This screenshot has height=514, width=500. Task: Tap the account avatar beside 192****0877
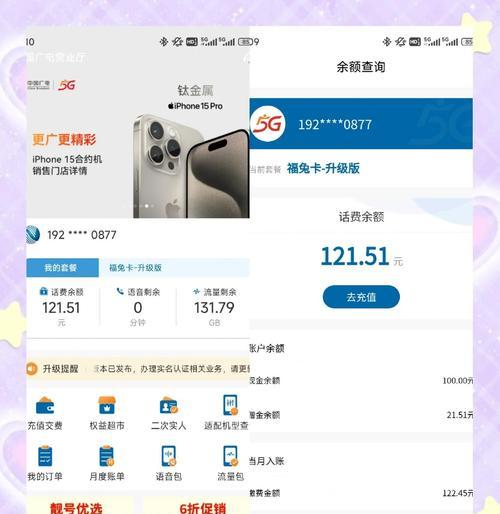[x=33, y=235]
